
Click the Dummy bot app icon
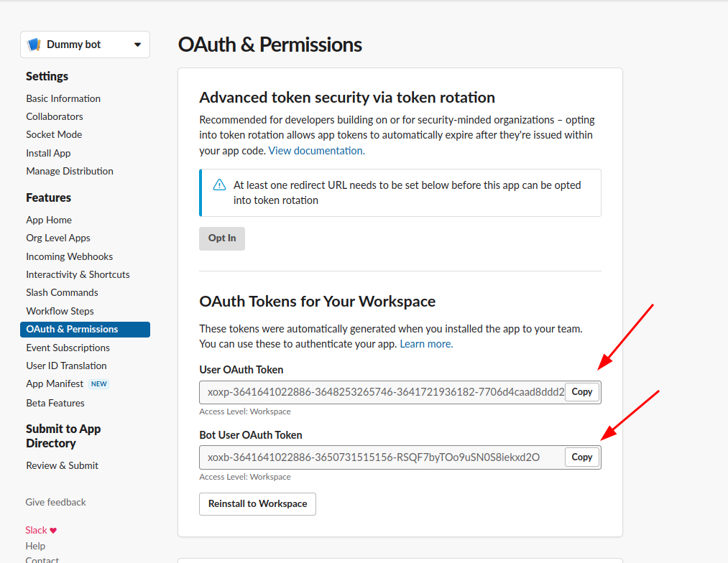[x=34, y=45]
